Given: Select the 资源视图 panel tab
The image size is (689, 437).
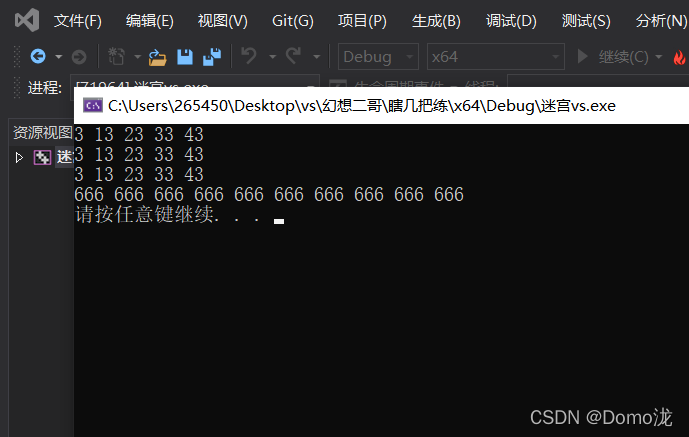Looking at the screenshot, I should pos(43,132).
